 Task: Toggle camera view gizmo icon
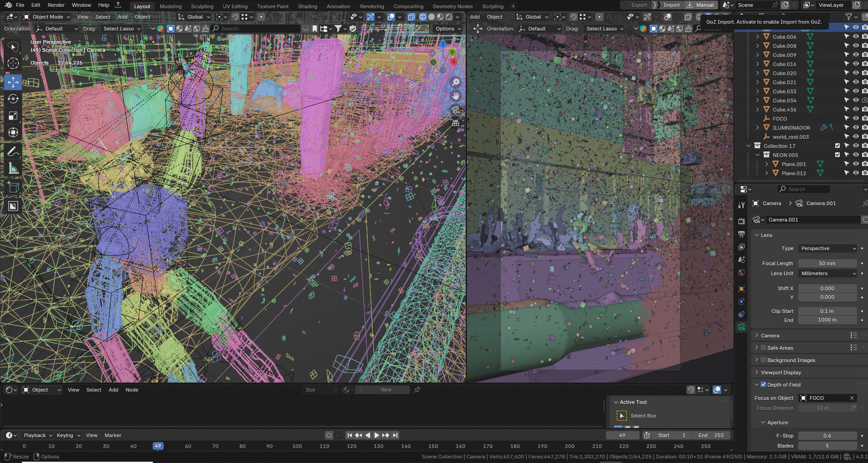coord(456,110)
